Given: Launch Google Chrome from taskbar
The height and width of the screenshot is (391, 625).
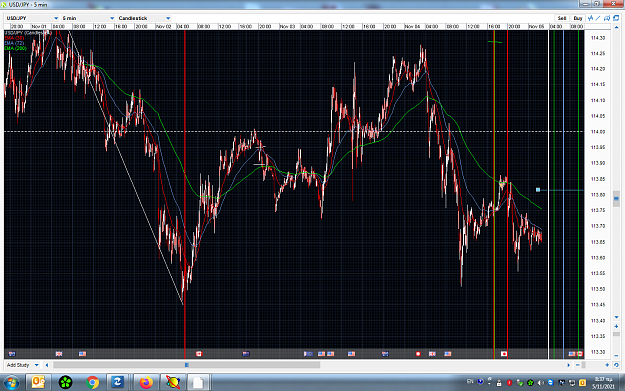Looking at the screenshot, I should point(92,383).
